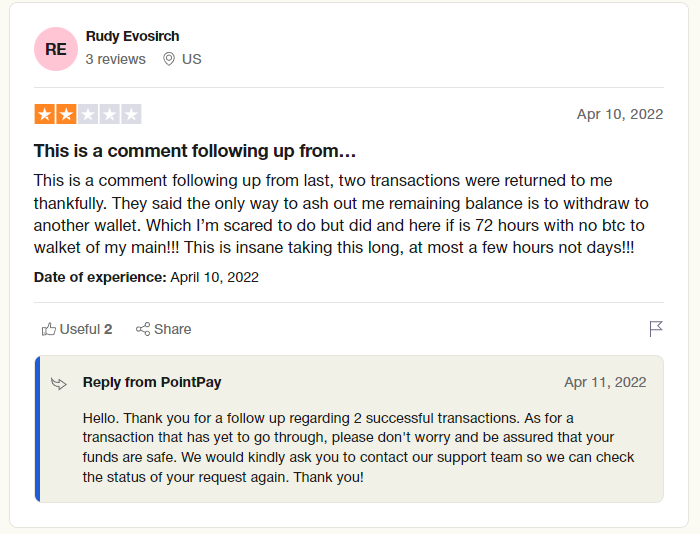Click the reply arrow icon
This screenshot has width=700, height=534.
click(59, 384)
